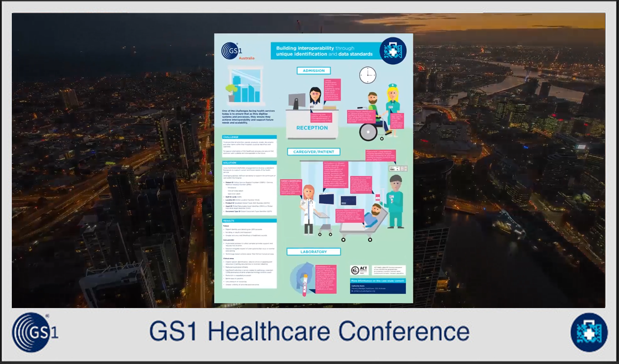Select the ADMISSION section label
Image resolution: width=619 pixels, height=364 pixels.
313,71
